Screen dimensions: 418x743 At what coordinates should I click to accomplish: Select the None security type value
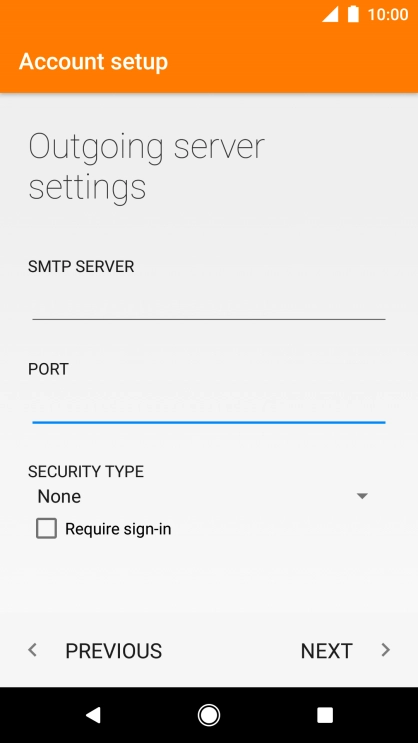[59, 496]
